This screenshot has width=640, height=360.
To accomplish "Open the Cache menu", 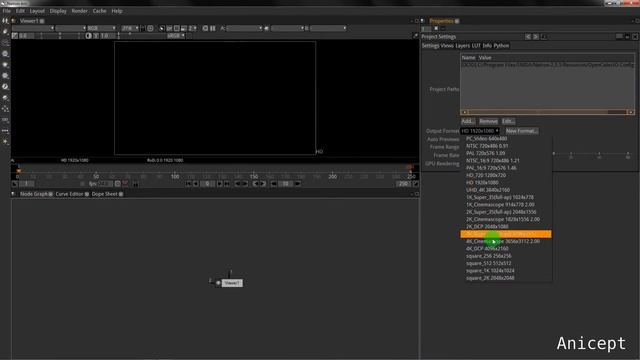I will click(x=99, y=11).
